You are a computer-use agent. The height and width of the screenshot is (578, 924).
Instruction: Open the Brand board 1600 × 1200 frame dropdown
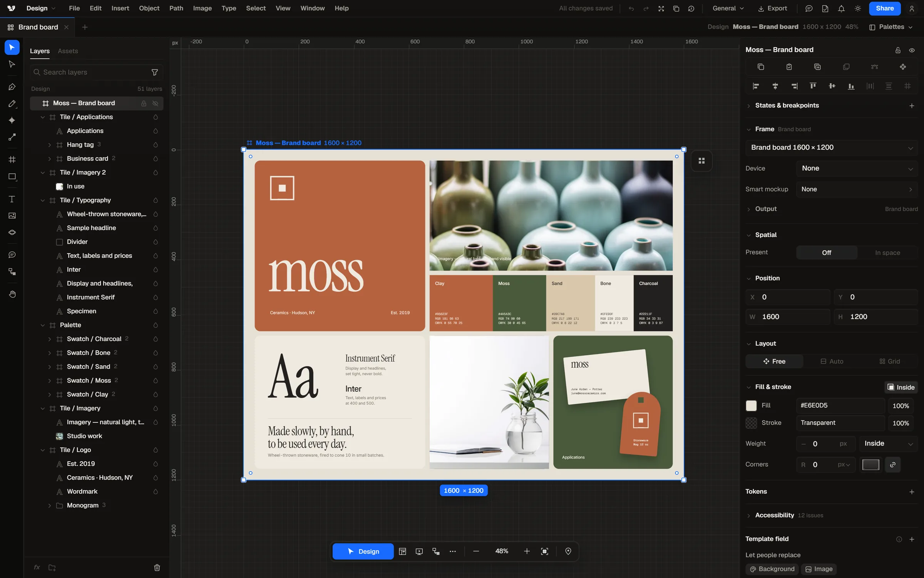click(832, 148)
